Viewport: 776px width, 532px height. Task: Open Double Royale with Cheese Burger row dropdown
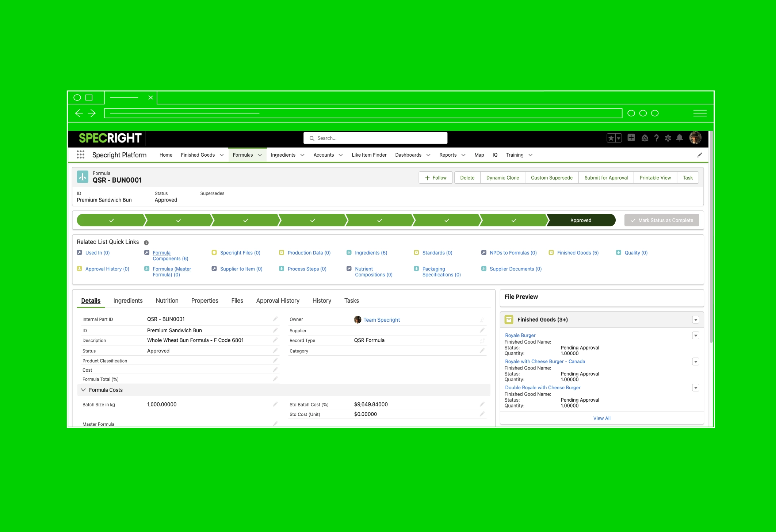696,388
